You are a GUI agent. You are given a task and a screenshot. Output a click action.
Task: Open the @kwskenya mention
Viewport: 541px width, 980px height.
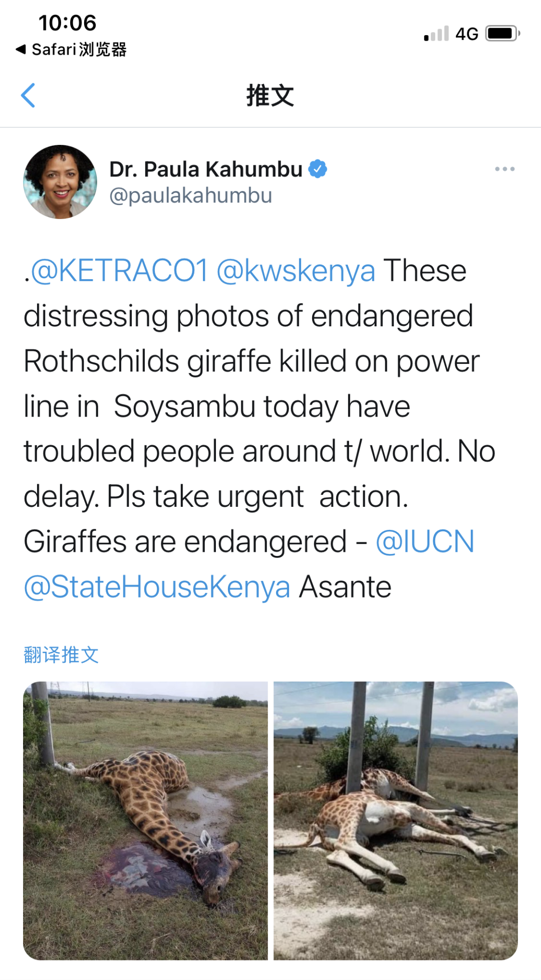pos(296,271)
